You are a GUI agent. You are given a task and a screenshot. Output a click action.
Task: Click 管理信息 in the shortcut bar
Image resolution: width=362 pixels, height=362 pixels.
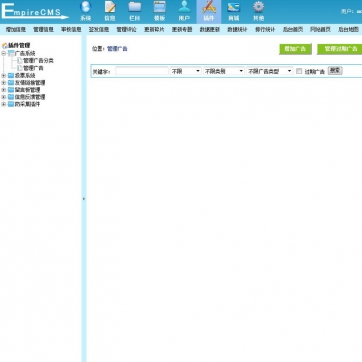[43, 30]
